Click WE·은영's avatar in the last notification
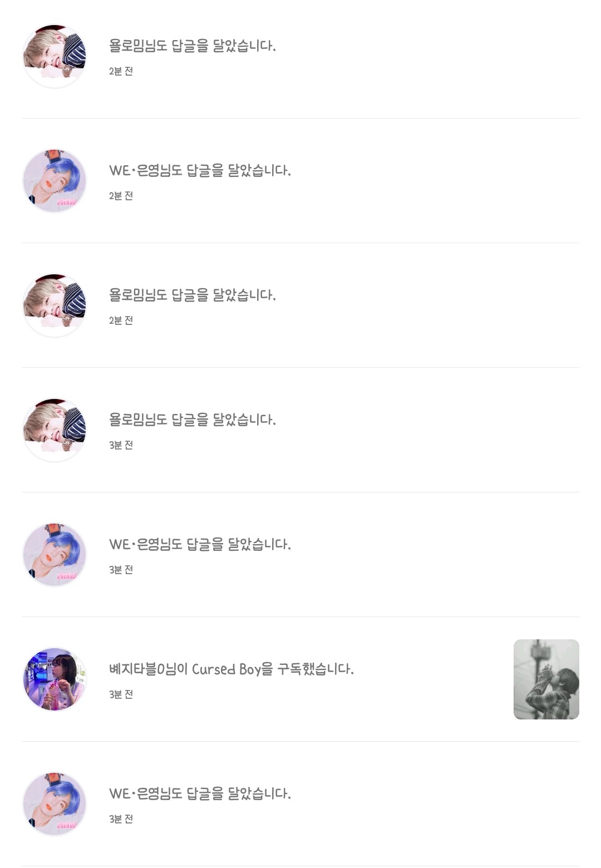601x868 pixels. pos(55,804)
